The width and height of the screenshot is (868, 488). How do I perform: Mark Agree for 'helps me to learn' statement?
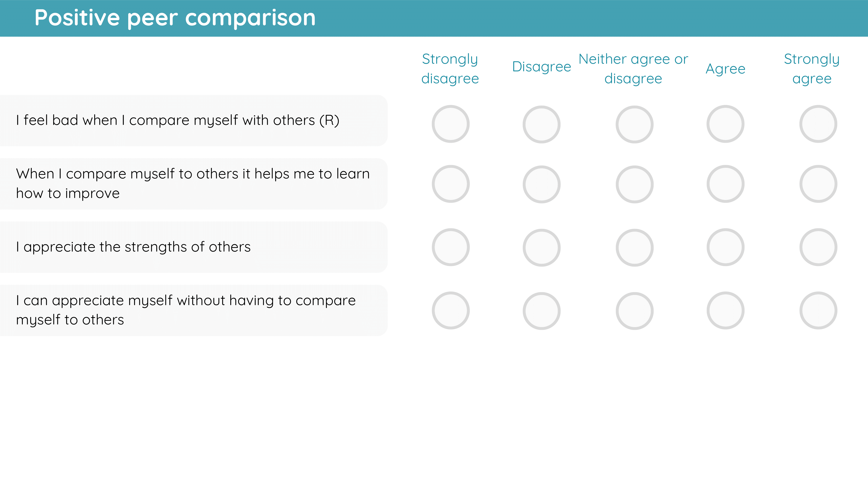725,184
